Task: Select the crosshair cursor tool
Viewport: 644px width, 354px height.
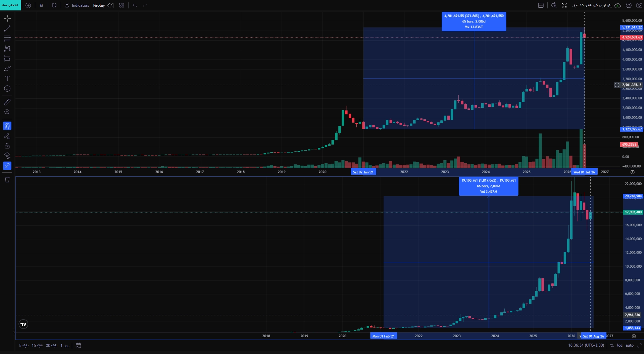Action: (x=7, y=18)
